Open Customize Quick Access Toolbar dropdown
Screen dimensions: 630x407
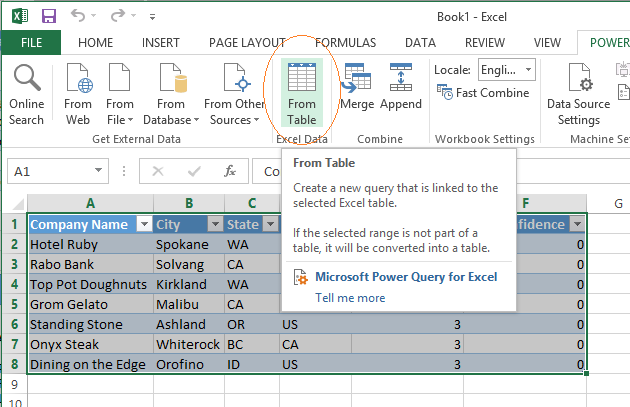152,17
